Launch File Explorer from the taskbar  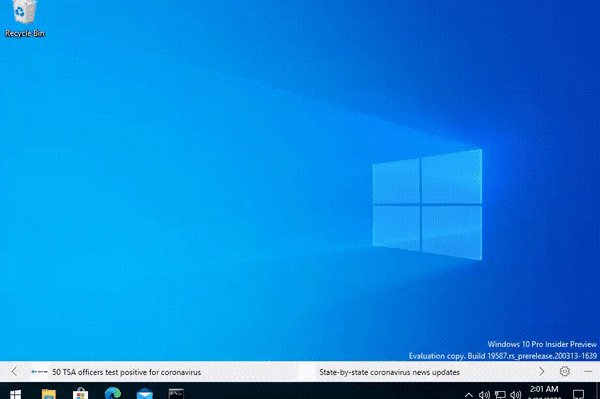coord(49,394)
